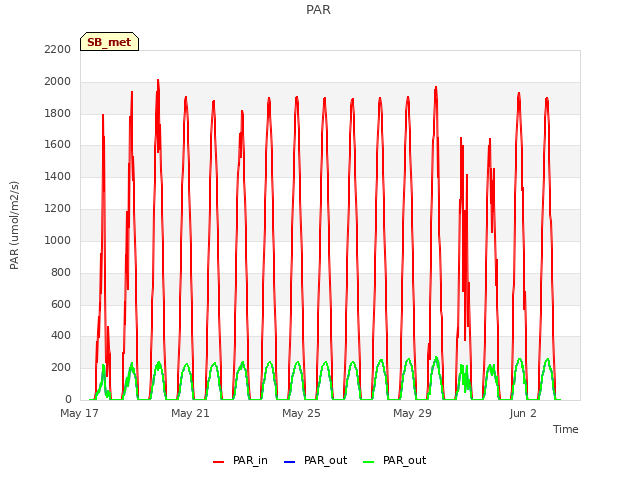This screenshot has height=480, width=640.
Task: Click the May 25 x-axis tick label
Action: (x=301, y=413)
